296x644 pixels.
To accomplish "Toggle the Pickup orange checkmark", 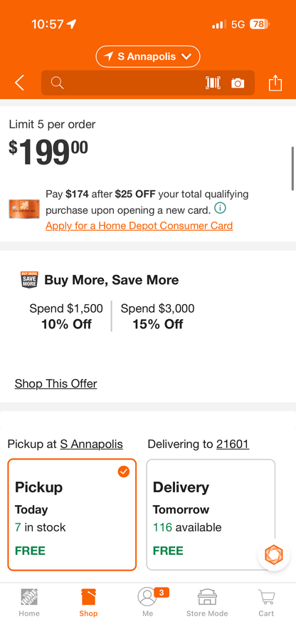I will tap(123, 472).
